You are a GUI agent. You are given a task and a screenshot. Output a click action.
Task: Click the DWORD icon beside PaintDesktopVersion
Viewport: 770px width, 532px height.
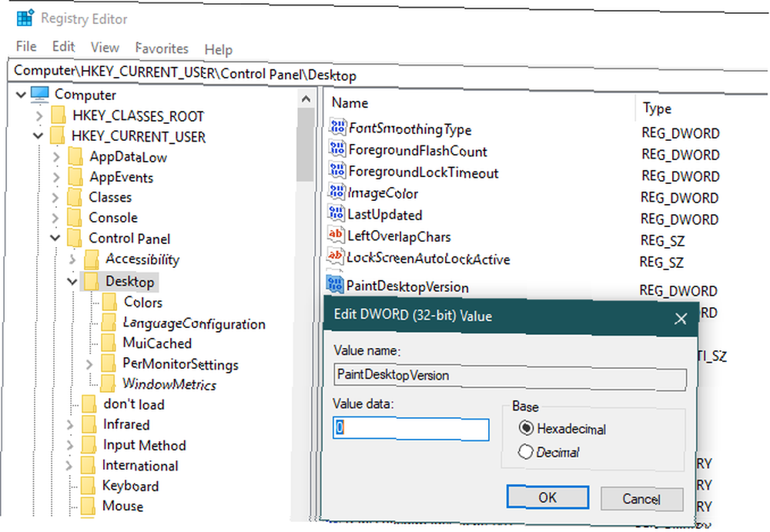[x=335, y=284]
